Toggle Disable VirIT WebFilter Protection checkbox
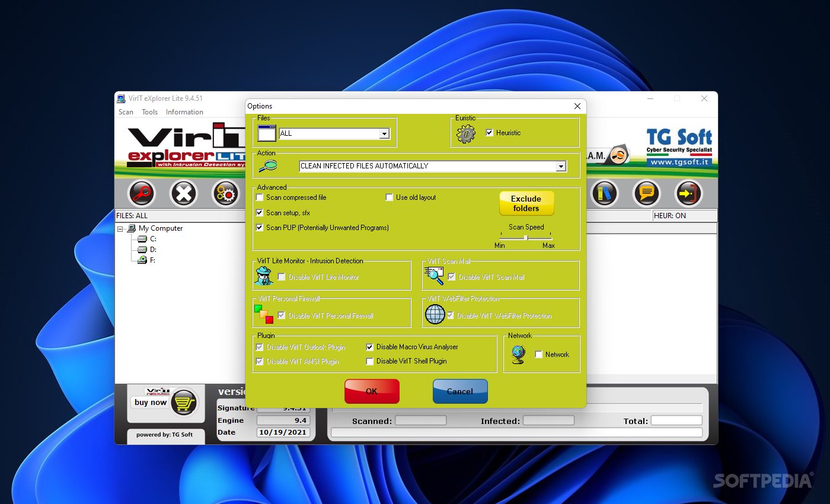The height and width of the screenshot is (504, 830). (x=451, y=315)
